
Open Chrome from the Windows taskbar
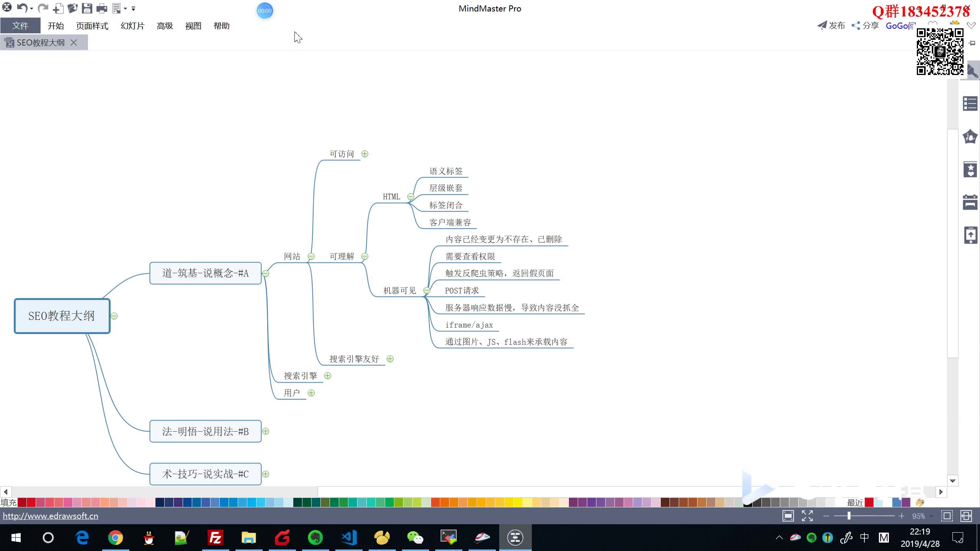[x=115, y=538]
